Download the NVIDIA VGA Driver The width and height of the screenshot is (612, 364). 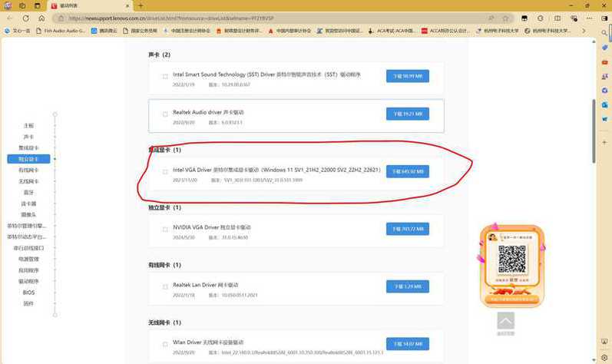pos(408,229)
